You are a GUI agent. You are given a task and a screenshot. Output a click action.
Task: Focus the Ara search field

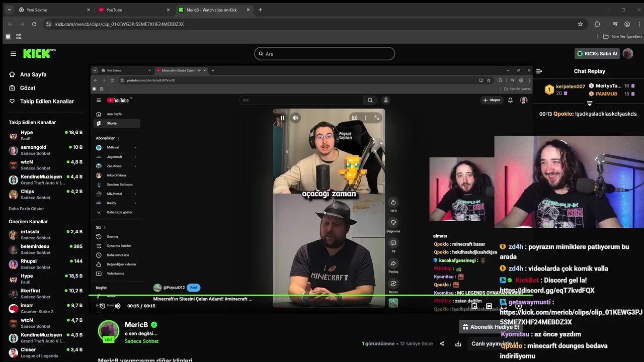pyautogui.click(x=325, y=54)
